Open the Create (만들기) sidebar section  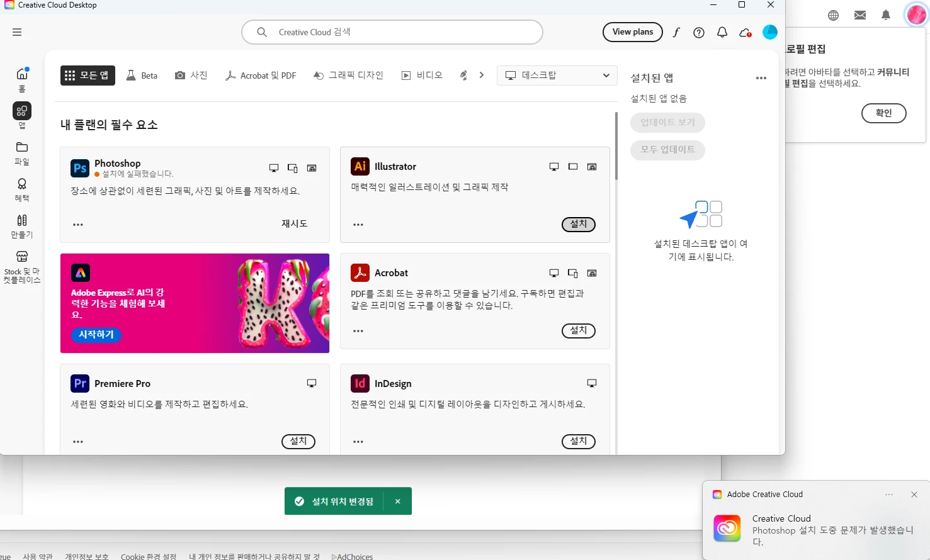pos(22,226)
